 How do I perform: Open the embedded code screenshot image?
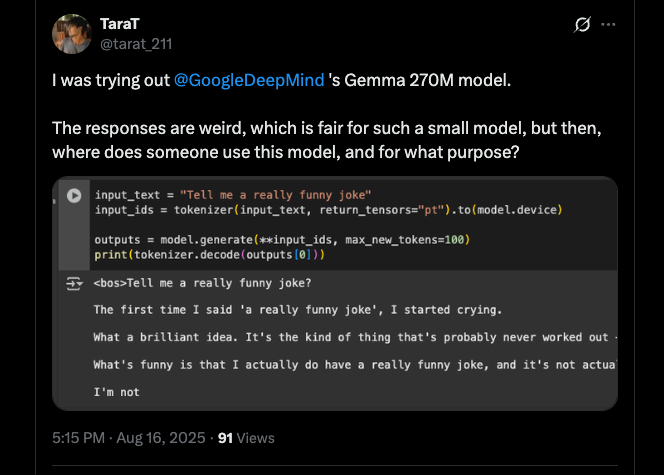click(x=335, y=330)
